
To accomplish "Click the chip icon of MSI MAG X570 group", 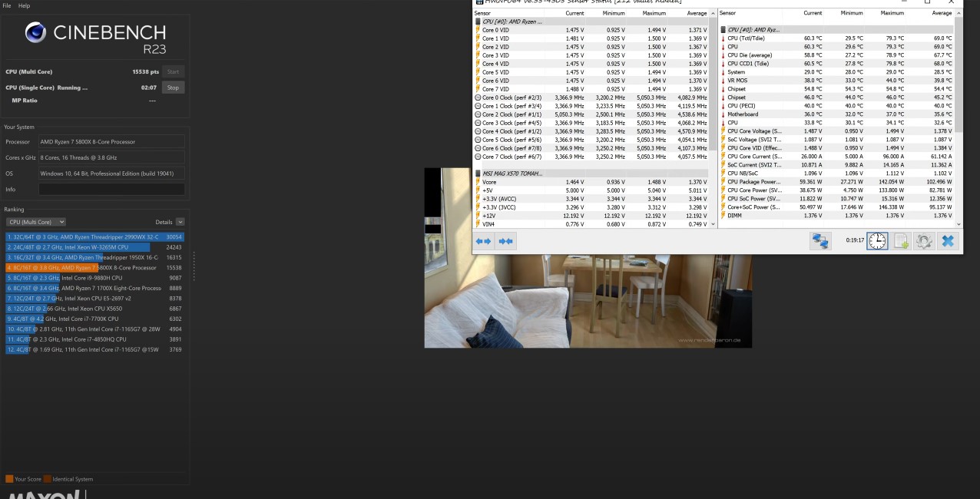I will click(x=478, y=173).
